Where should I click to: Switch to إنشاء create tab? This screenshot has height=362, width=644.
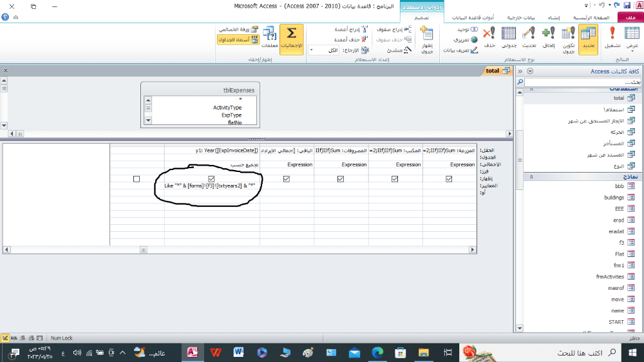tap(554, 17)
